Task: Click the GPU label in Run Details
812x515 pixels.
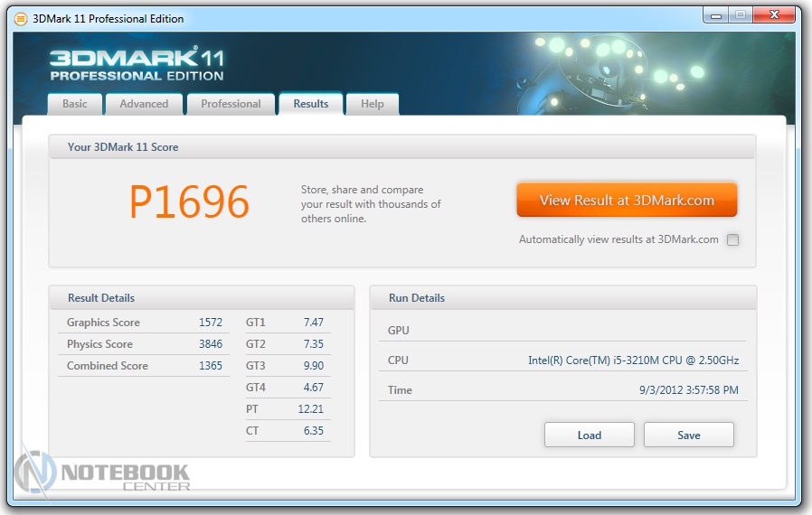Action: tap(398, 330)
